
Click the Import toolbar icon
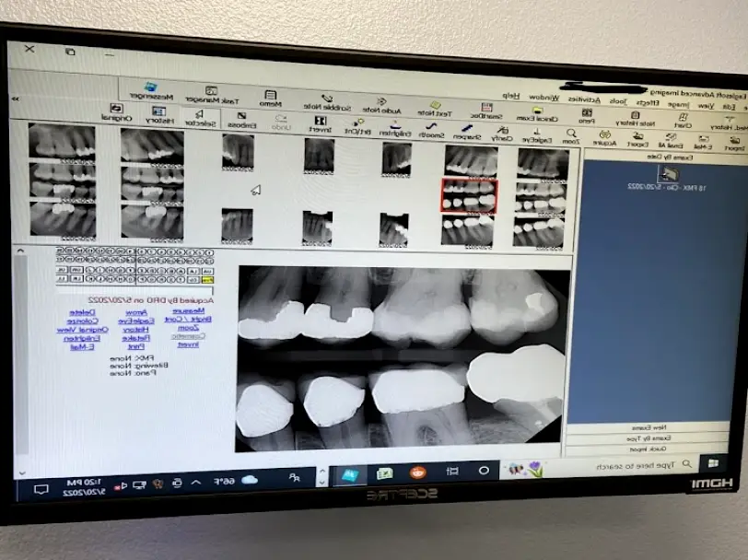734,144
